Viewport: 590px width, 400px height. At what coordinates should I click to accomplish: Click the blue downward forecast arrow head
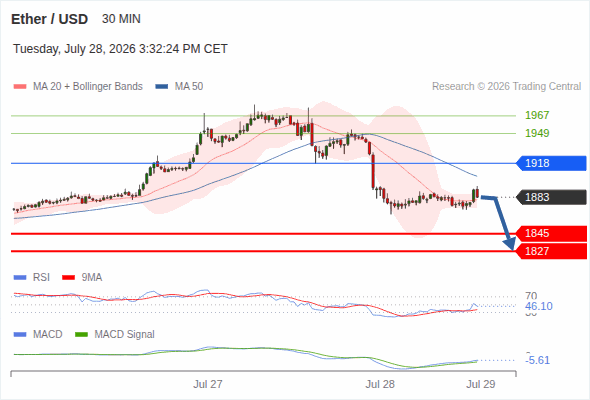pos(510,244)
